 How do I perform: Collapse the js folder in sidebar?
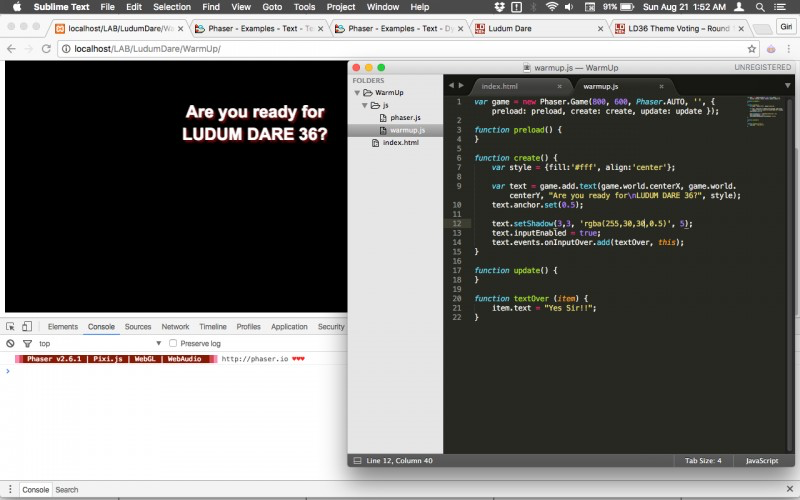(x=365, y=105)
